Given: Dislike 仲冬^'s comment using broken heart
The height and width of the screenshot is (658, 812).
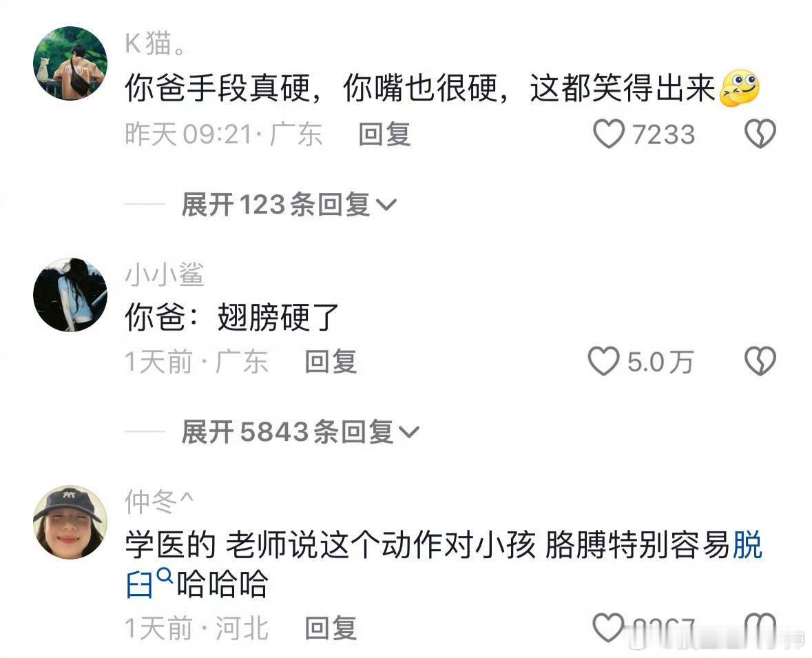Looking at the screenshot, I should 760,628.
